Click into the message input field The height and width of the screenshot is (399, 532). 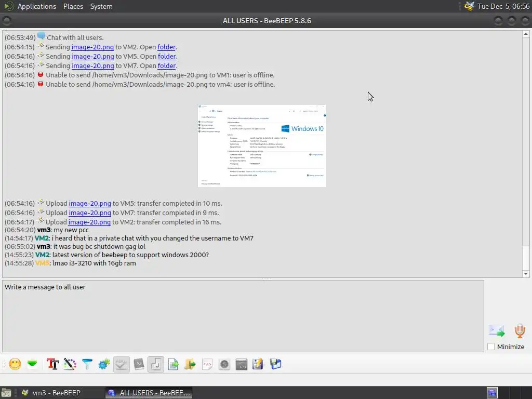[243, 316]
